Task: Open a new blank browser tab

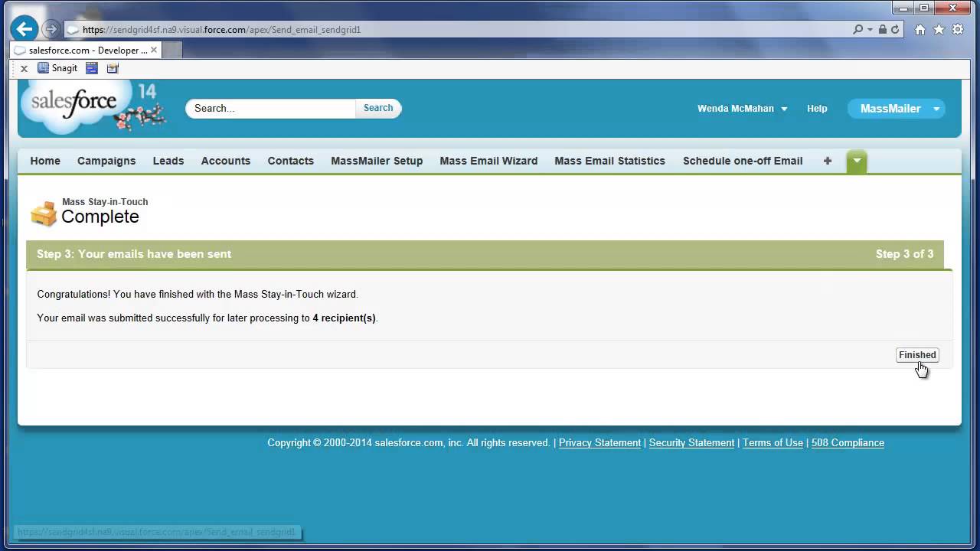Action: 172,50
